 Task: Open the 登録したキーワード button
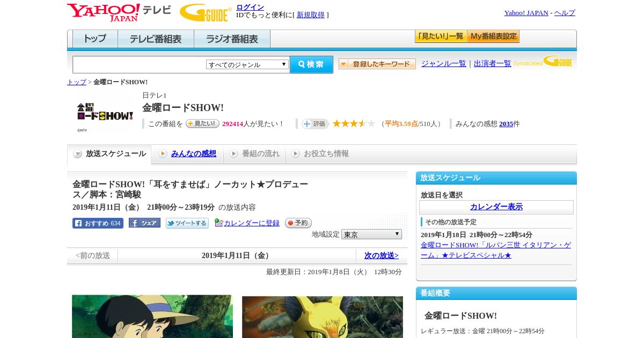(377, 64)
